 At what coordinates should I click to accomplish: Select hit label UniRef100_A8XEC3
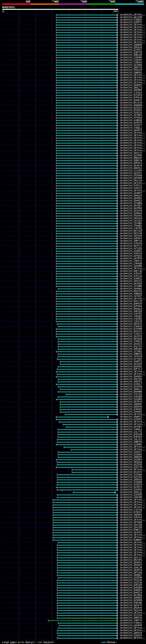point(131,130)
